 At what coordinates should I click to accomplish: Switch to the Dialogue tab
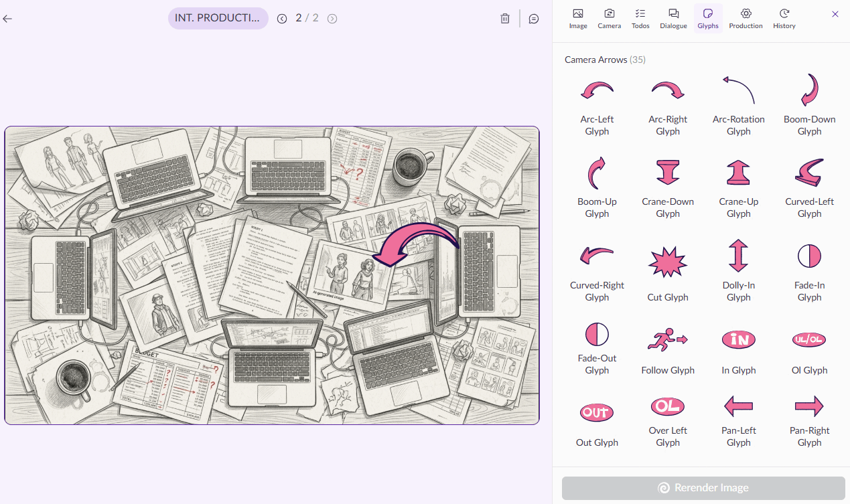pyautogui.click(x=673, y=19)
